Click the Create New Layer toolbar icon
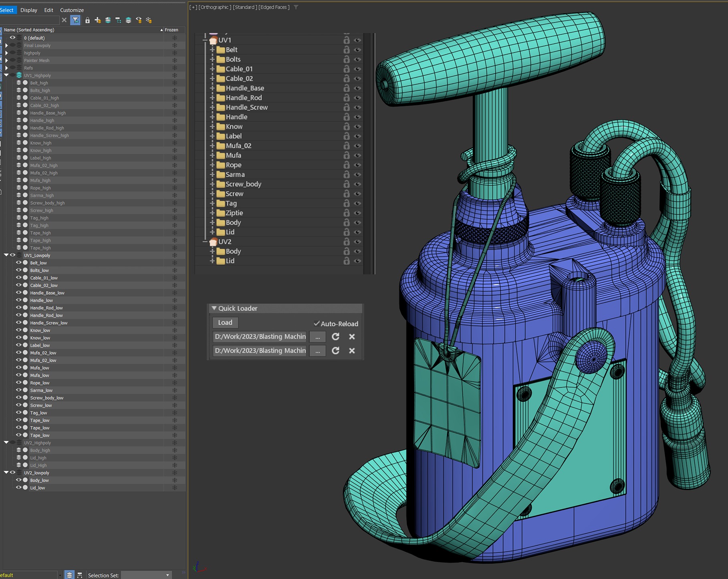This screenshot has height=579, width=728. click(x=97, y=20)
